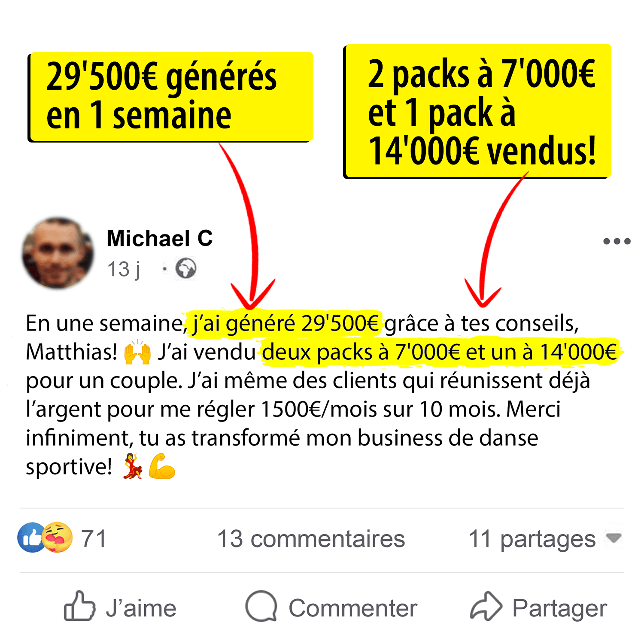Screen dimensions: 644x644
Task: Click Michael C's profile picture
Action: (58, 252)
